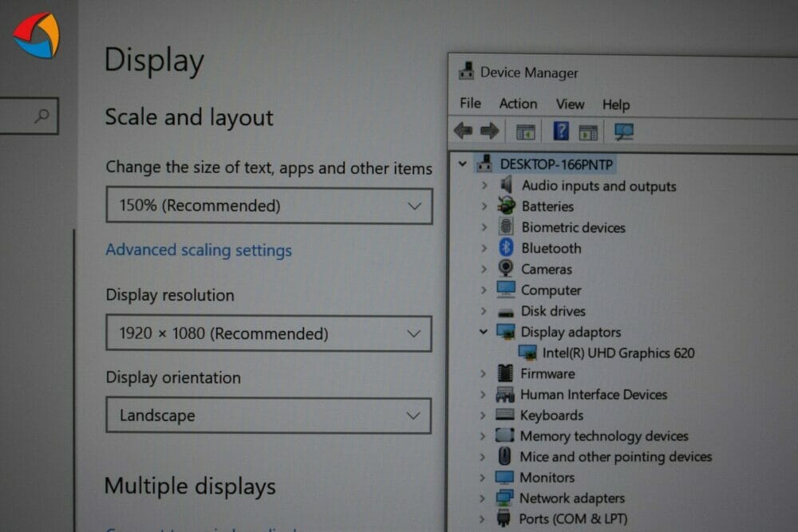
Task: Expand the Audio inputs and outputs node
Action: (484, 185)
